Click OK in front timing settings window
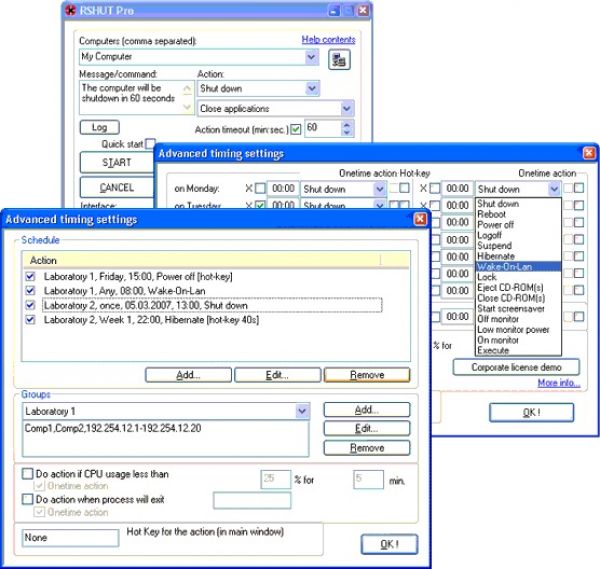Viewport: 600px width, 569px height. point(389,544)
